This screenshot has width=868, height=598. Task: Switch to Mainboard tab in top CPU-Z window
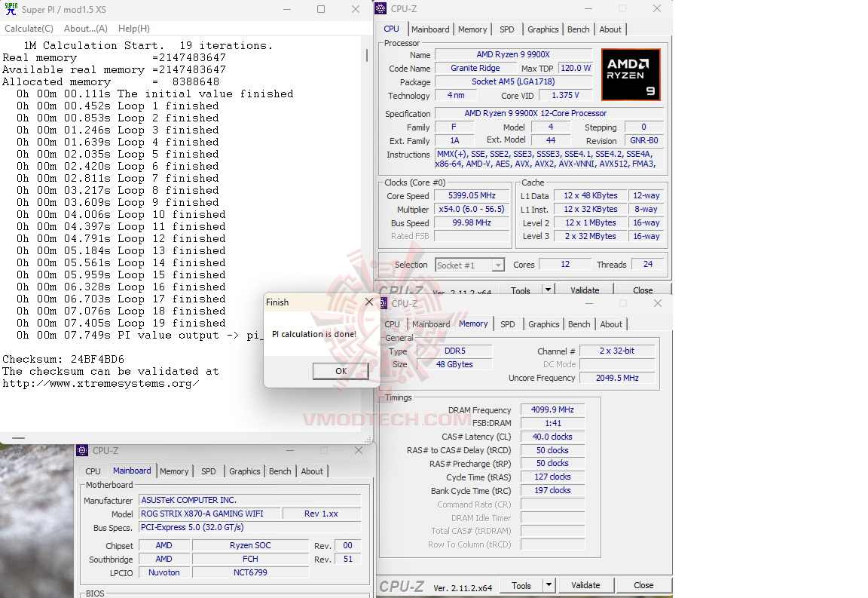pos(430,29)
